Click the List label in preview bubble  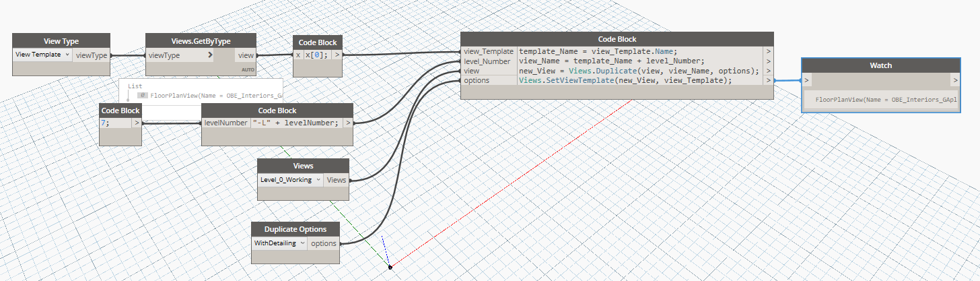(134, 86)
